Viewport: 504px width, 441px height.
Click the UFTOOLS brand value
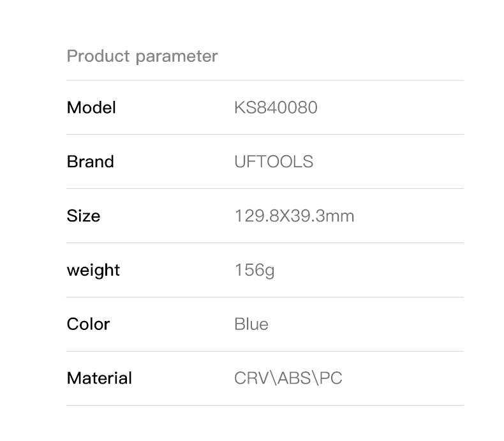click(274, 161)
